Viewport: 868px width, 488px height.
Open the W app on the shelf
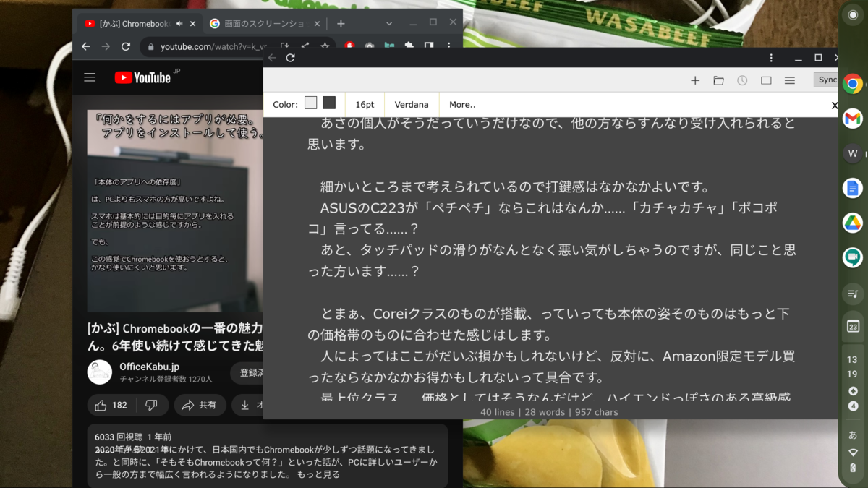(x=853, y=153)
